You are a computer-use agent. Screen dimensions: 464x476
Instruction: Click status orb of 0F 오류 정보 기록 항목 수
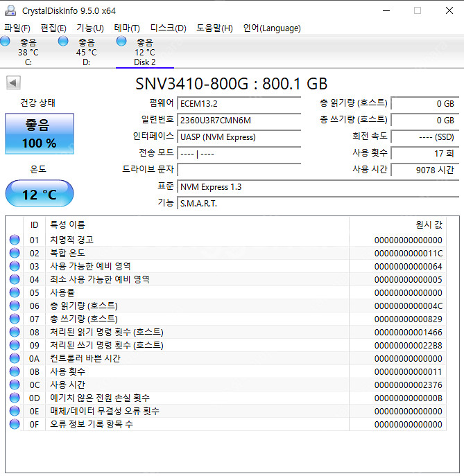(15, 425)
